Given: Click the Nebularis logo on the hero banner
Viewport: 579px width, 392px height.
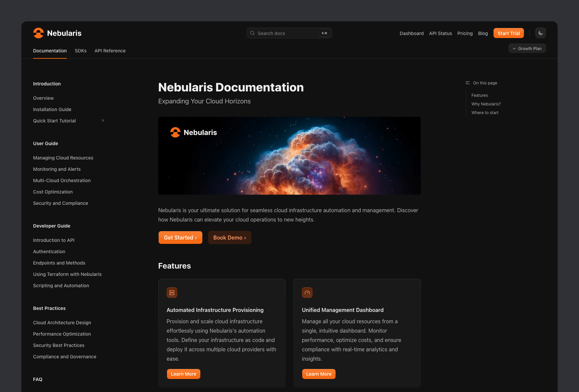Looking at the screenshot, I should point(194,132).
